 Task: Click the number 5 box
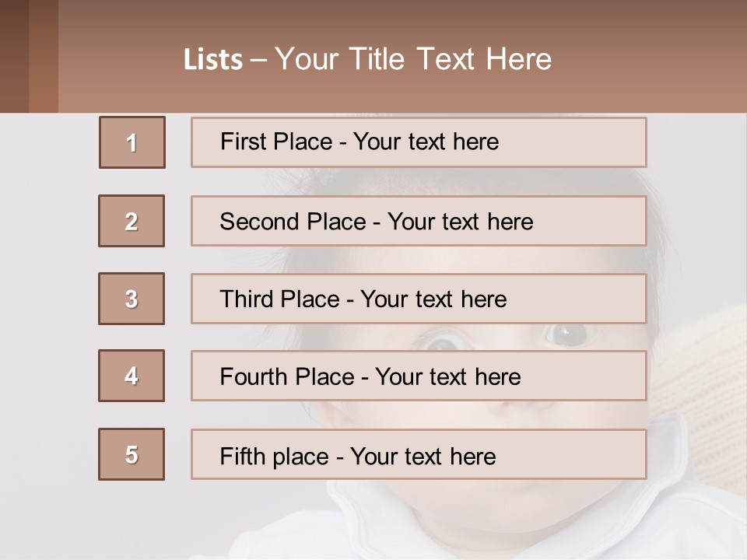[132, 454]
